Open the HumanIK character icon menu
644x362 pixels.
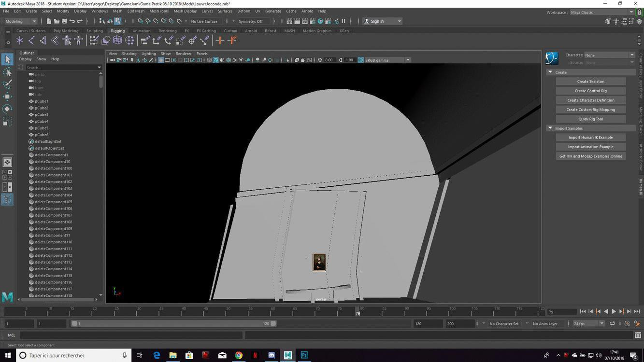coord(552,58)
